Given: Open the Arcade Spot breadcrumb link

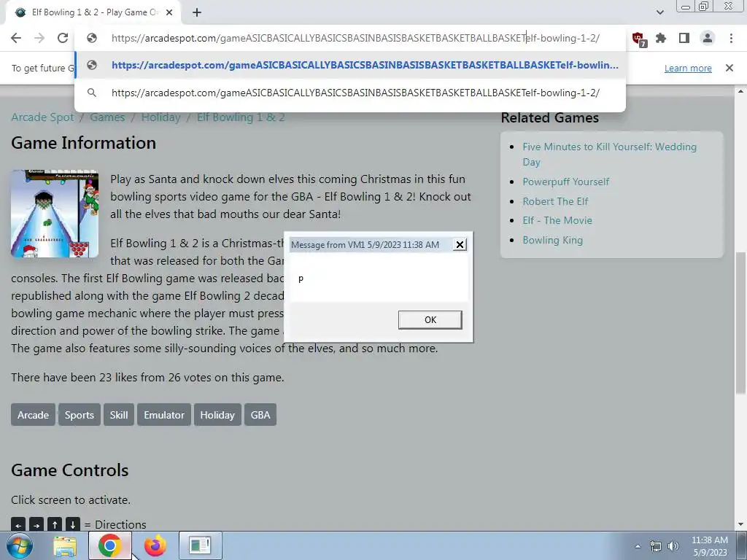Looking at the screenshot, I should (42, 117).
